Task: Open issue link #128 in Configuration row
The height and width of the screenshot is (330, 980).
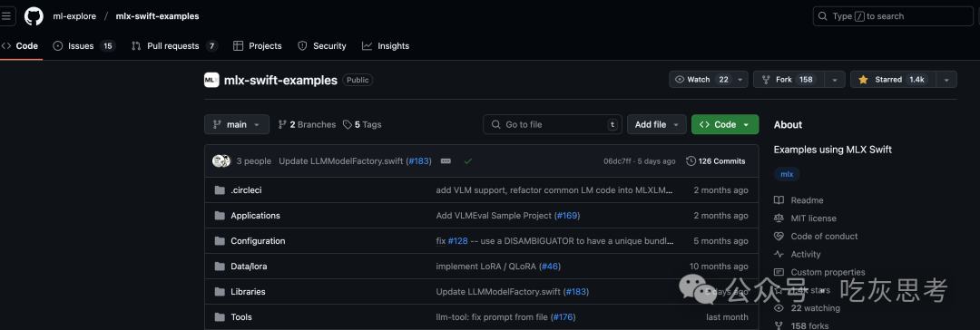Action: tap(457, 240)
